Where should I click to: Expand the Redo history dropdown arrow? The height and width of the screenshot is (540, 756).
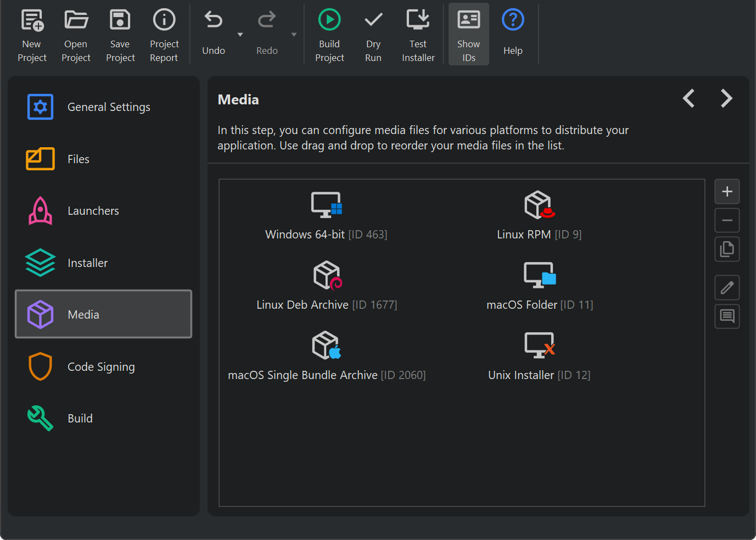coord(294,35)
